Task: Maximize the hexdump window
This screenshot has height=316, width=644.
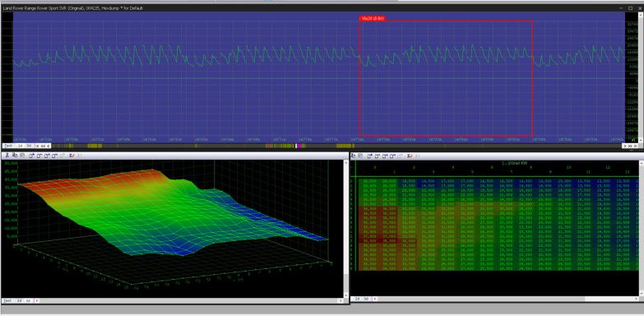Action: (631, 7)
